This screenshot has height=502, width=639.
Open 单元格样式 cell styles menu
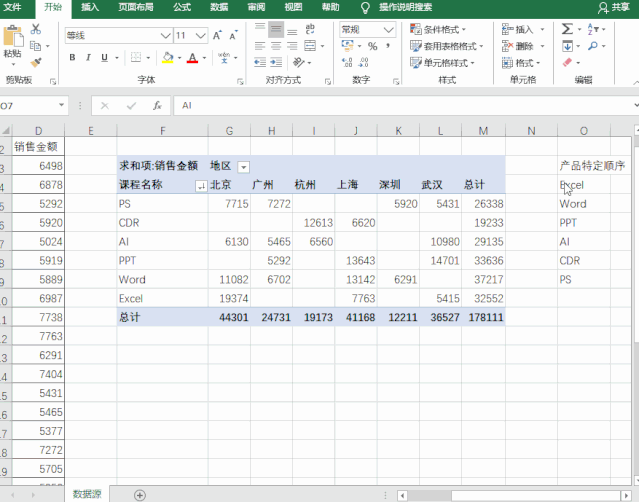point(442,63)
